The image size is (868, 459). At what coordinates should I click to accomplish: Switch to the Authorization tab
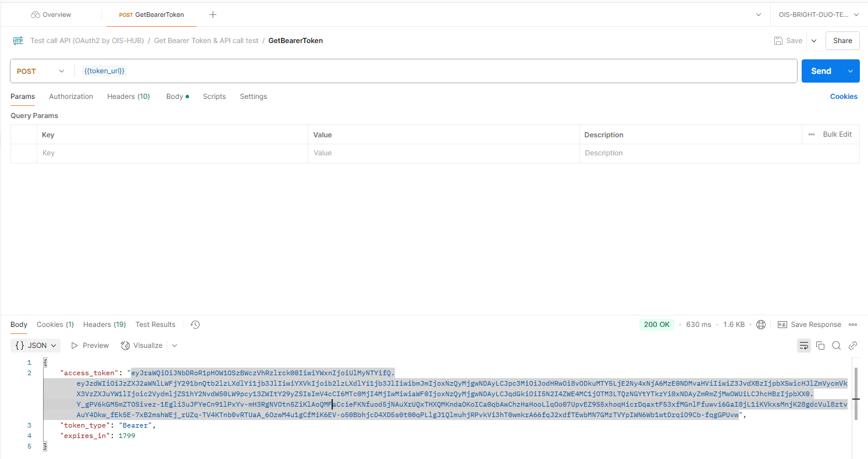click(71, 97)
